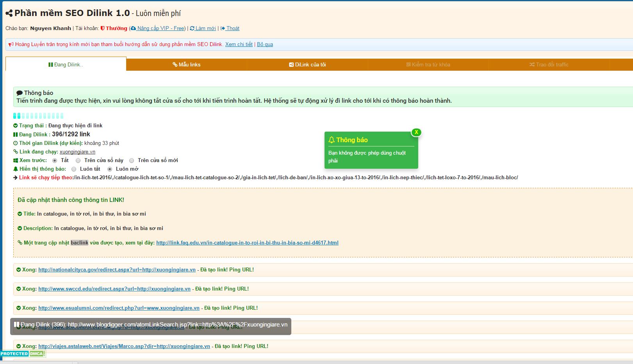Click the Nâng cấp VIP - Free link
This screenshot has height=364, width=633.
click(157, 29)
